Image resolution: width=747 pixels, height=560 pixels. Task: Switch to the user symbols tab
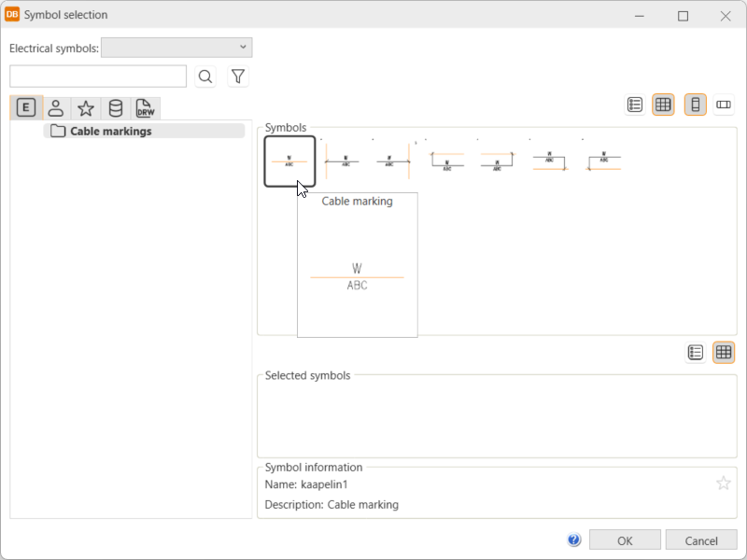tap(56, 107)
